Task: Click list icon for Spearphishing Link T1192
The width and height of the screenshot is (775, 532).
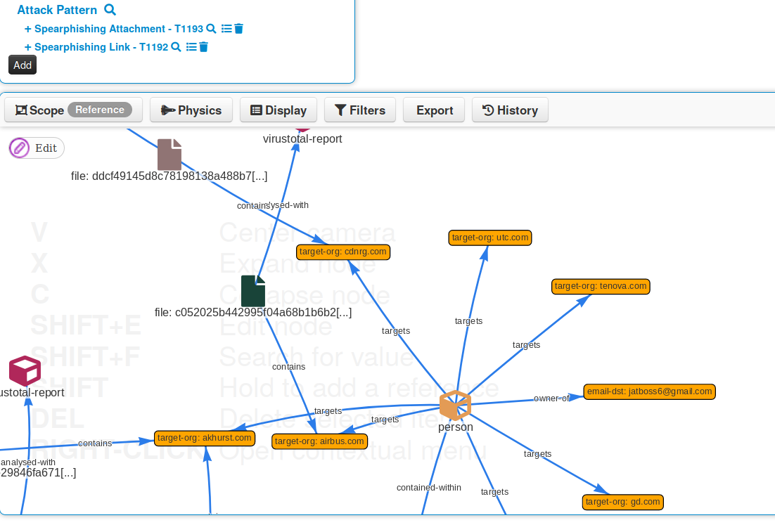Action: (x=191, y=47)
